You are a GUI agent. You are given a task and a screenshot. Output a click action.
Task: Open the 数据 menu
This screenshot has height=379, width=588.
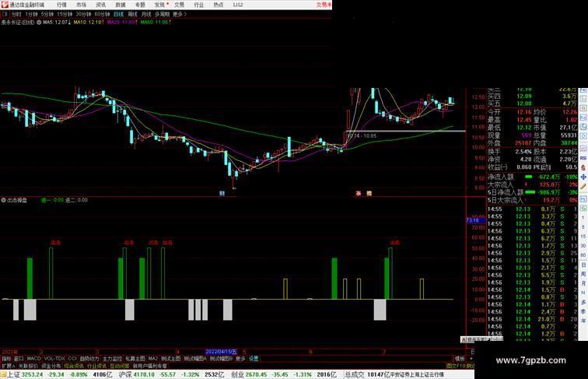(x=121, y=5)
